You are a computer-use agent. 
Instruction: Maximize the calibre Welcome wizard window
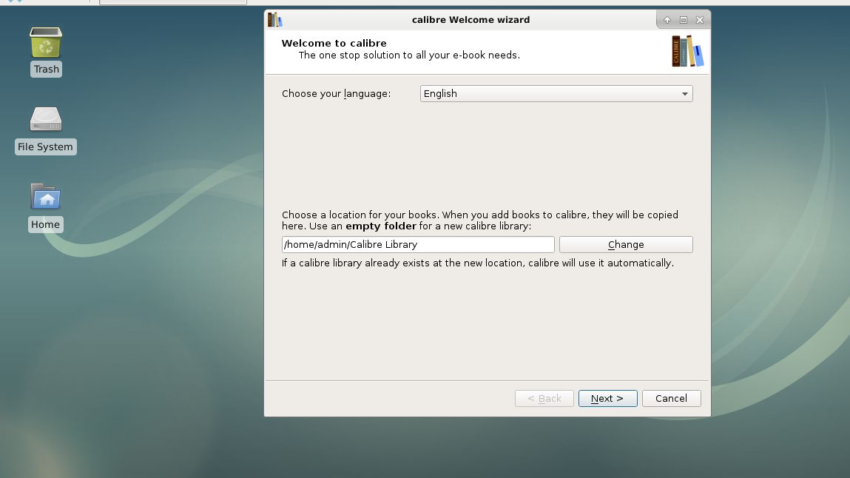coord(684,20)
